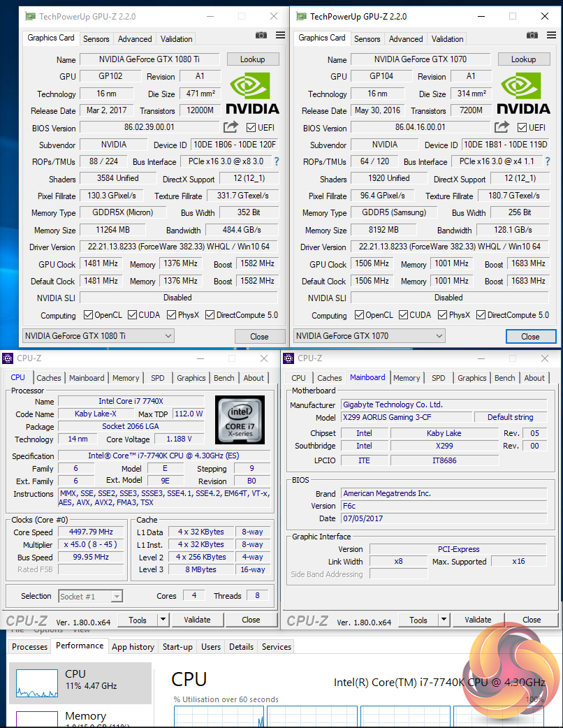Open the Caches tab in left CPU-Z window
The image size is (563, 728).
click(x=49, y=378)
